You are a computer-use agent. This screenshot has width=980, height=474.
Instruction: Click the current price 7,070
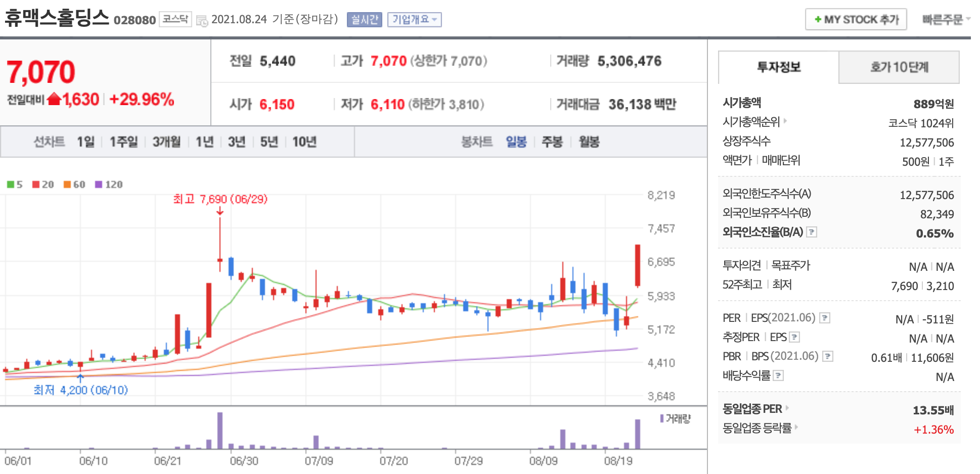[x=41, y=72]
